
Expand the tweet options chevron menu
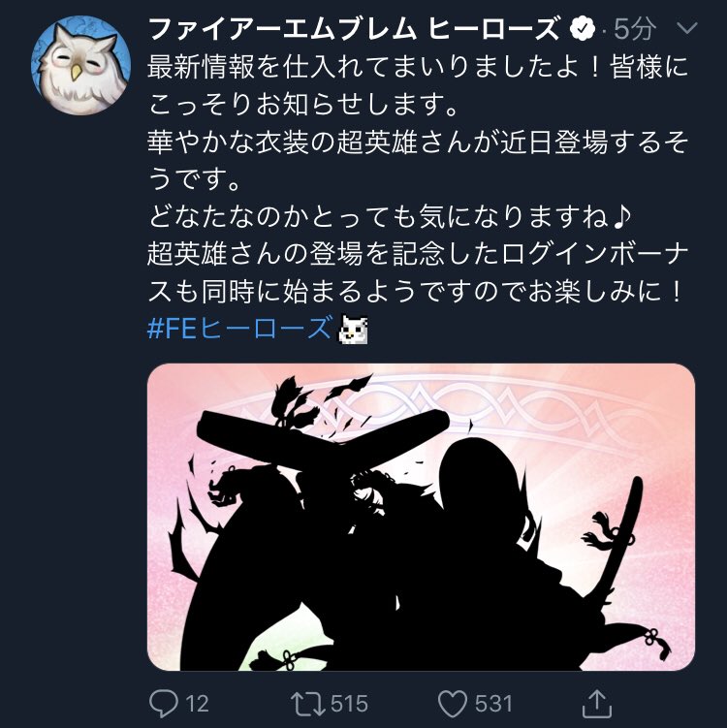point(687,28)
